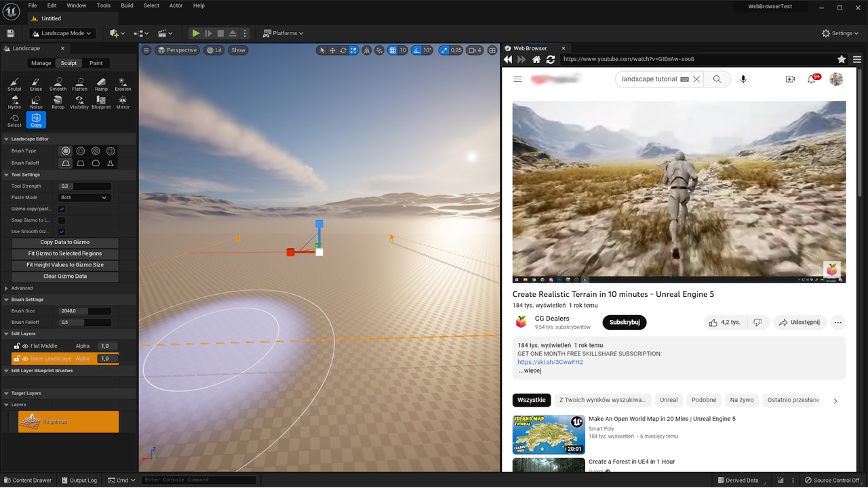Choose the tip brush falloff shape

(x=111, y=163)
